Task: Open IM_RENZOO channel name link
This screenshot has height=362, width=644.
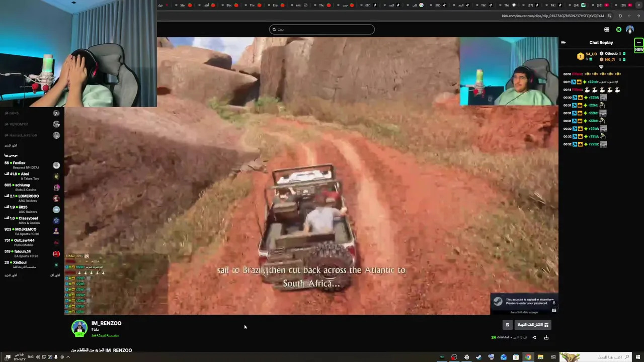Action: 106,323
